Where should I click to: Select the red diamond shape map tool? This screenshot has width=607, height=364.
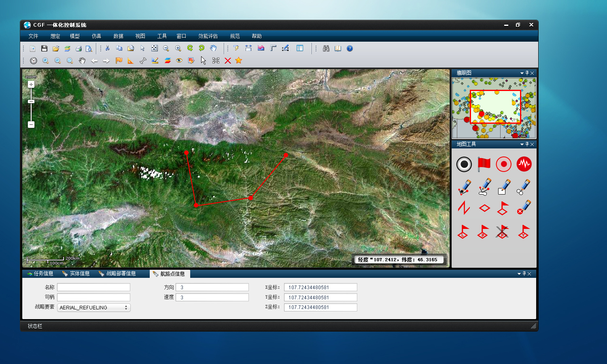point(484,208)
